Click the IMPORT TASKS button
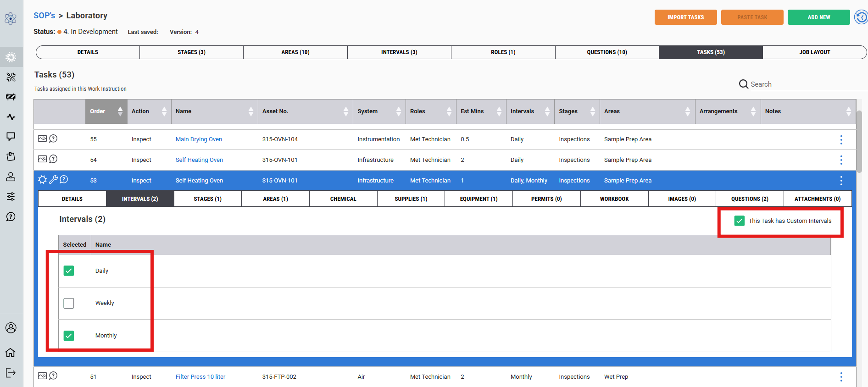The height and width of the screenshot is (387, 868). [685, 17]
